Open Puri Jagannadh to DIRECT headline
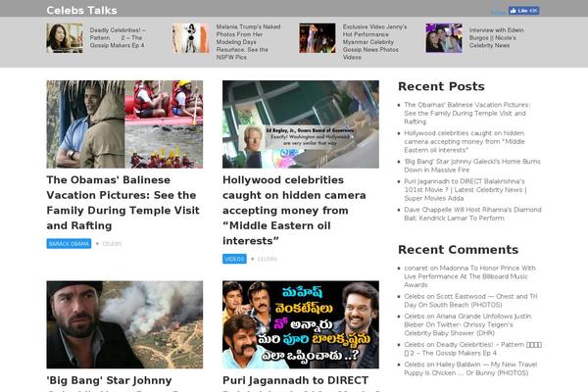This screenshot has height=392, width=588. (x=296, y=380)
